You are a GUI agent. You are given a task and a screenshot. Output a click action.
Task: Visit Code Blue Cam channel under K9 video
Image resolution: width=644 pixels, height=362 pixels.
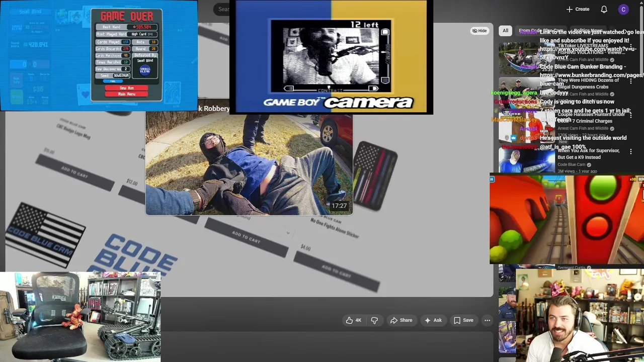571,164
